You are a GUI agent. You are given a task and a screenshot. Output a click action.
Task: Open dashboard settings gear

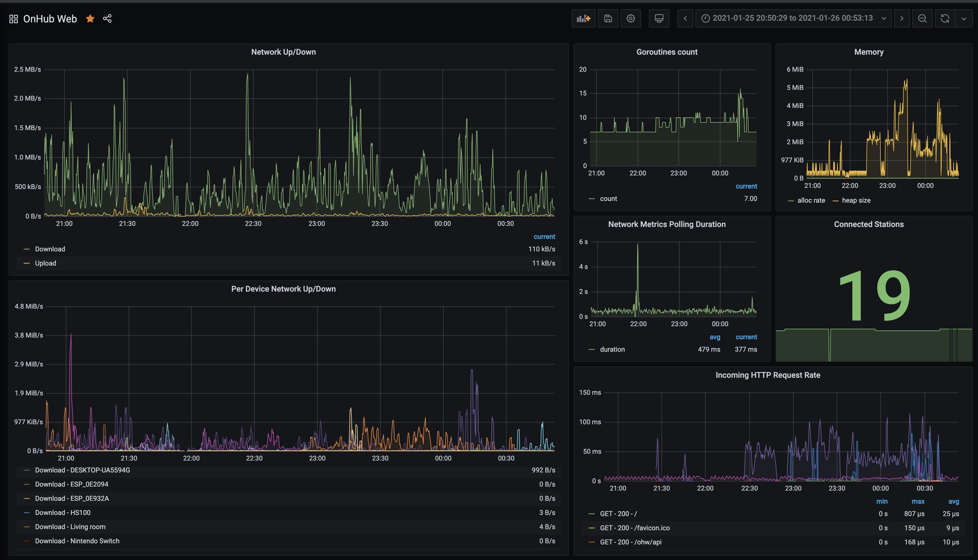(631, 18)
